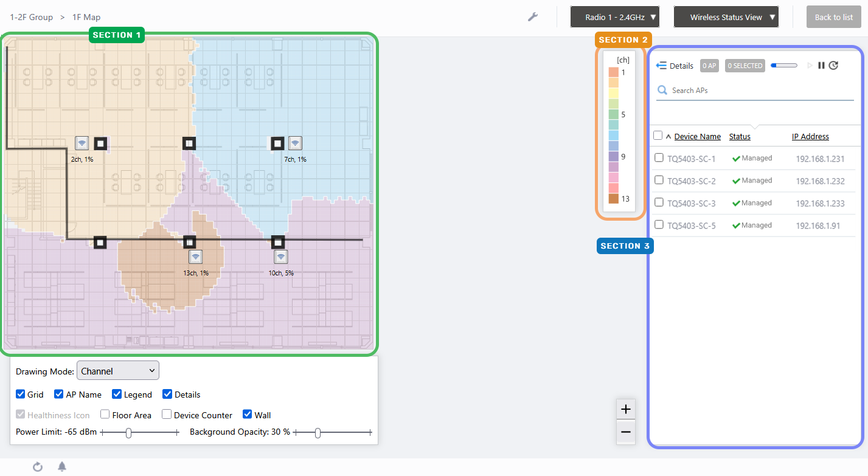
Task: Click the channel 13 legend swatch
Action: point(614,199)
